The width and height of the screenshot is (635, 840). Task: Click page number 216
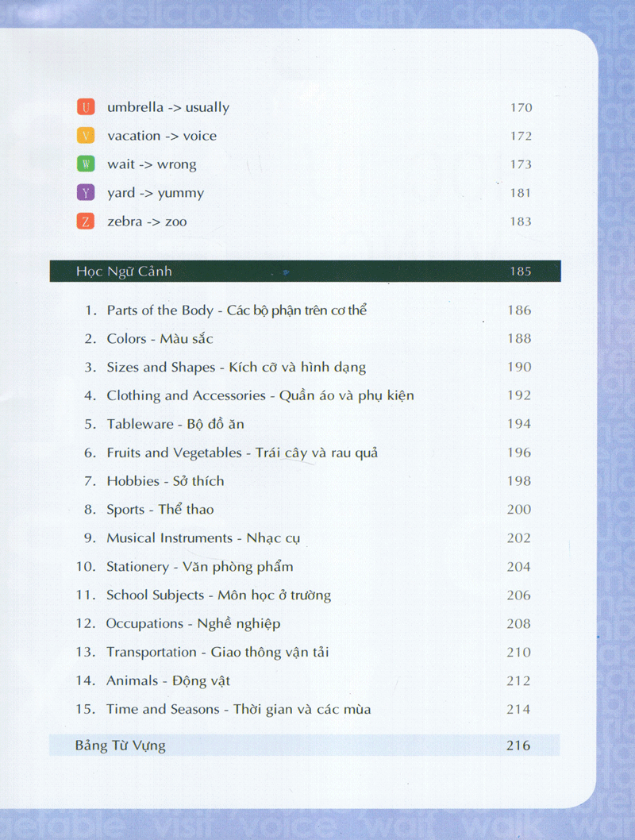coord(518,746)
